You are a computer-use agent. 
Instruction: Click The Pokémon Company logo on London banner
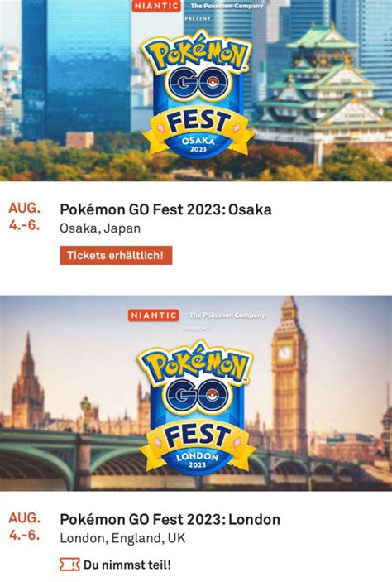pos(227,315)
